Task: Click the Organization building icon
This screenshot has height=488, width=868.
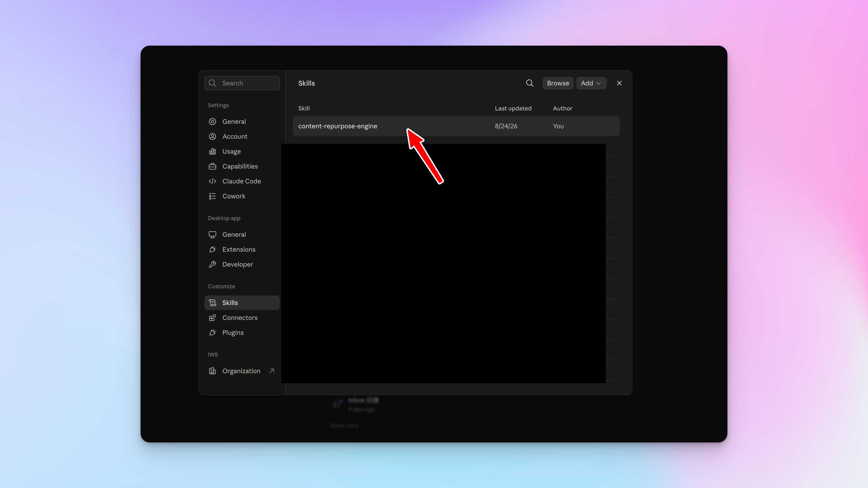Action: tap(212, 371)
